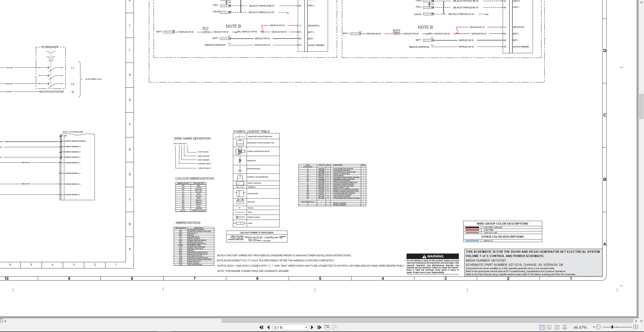Click the SCREEN CABLE legend row

(256, 217)
